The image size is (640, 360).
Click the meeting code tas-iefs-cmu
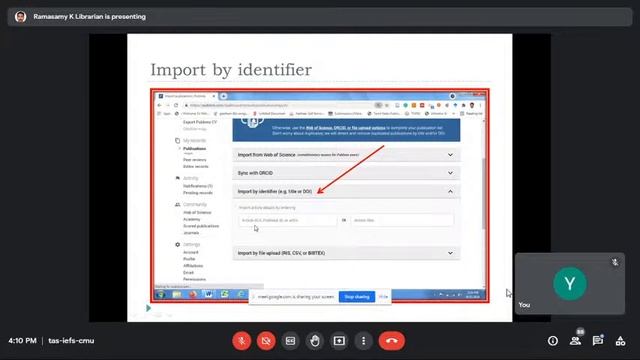pos(71,340)
